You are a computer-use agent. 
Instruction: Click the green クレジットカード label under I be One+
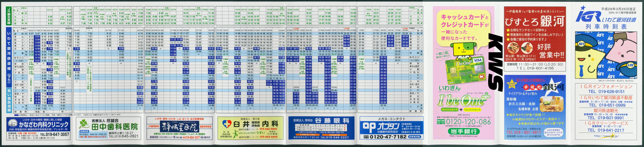click(x=472, y=110)
